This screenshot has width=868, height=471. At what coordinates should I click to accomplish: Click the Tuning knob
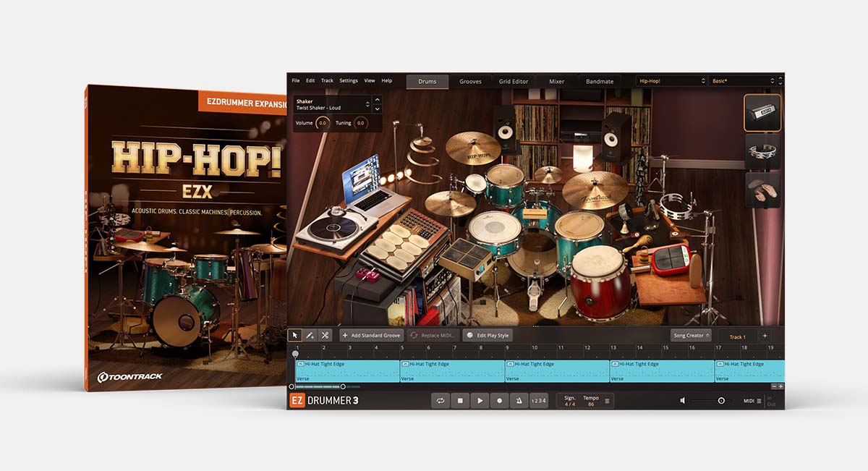pyautogui.click(x=360, y=123)
